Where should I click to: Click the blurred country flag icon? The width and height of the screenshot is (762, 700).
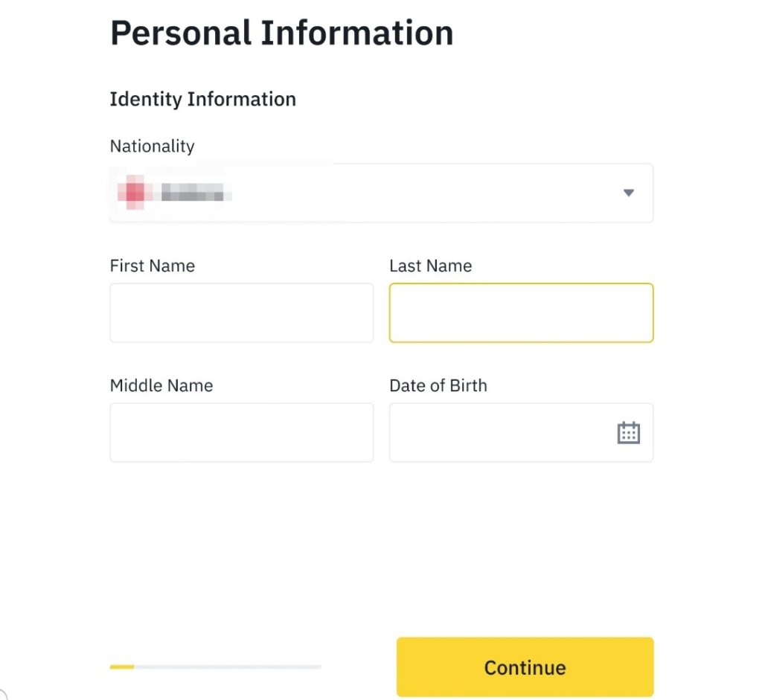coord(134,193)
